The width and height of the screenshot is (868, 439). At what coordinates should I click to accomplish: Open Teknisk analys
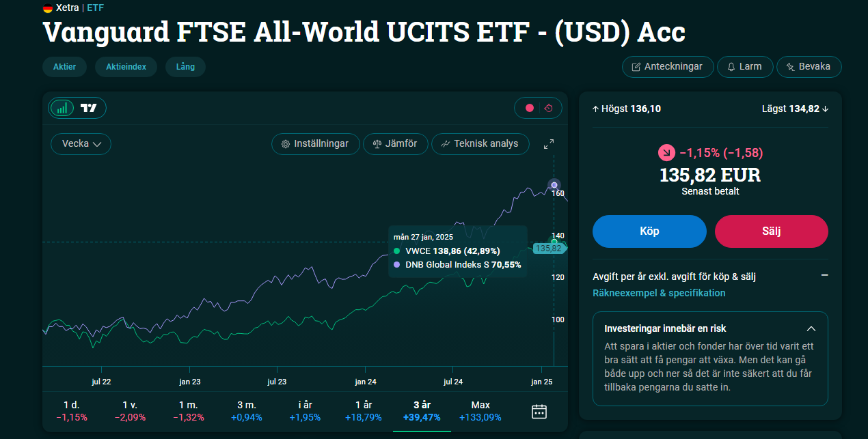click(480, 144)
